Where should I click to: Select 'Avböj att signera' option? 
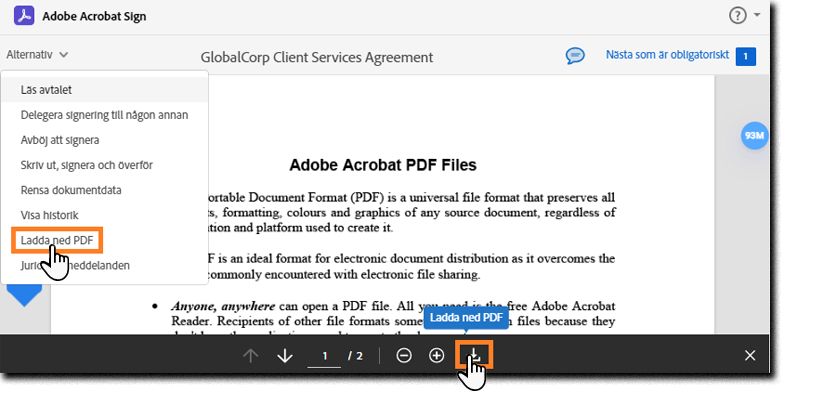[x=105, y=140]
